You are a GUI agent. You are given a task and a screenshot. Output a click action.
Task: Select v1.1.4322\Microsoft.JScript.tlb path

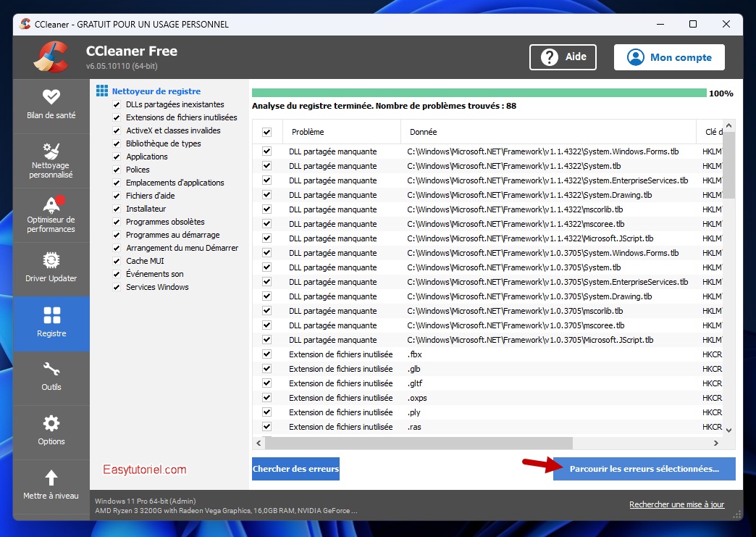(530, 238)
